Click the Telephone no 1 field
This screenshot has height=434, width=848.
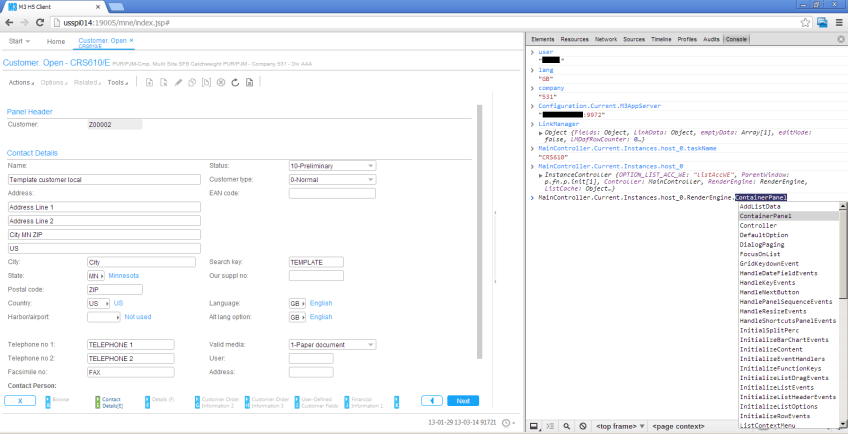point(131,345)
